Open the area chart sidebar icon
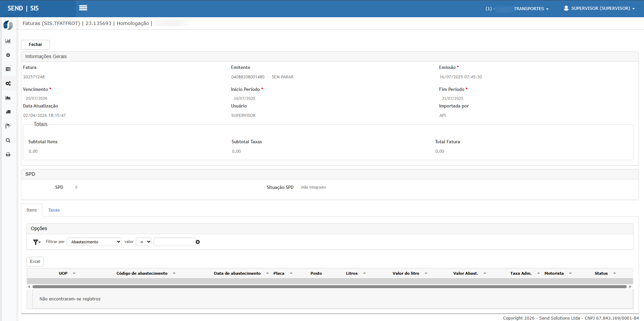Image resolution: width=644 pixels, height=321 pixels. click(8, 98)
